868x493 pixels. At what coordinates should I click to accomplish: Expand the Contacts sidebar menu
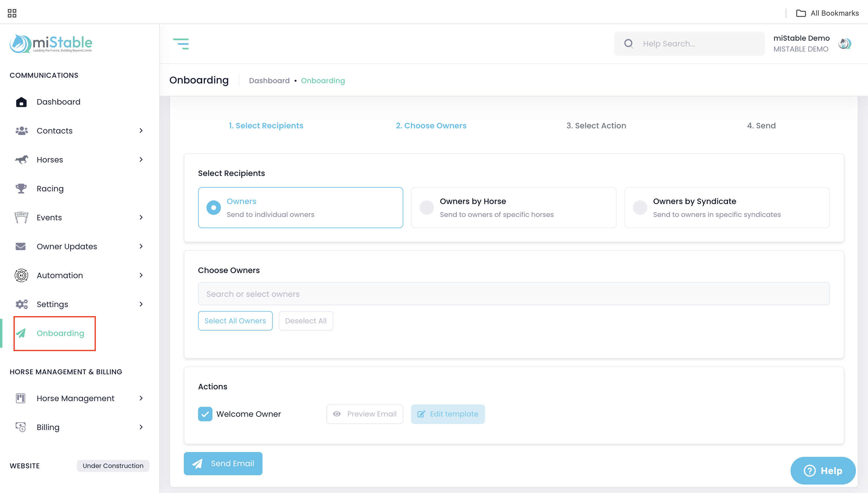pyautogui.click(x=141, y=131)
